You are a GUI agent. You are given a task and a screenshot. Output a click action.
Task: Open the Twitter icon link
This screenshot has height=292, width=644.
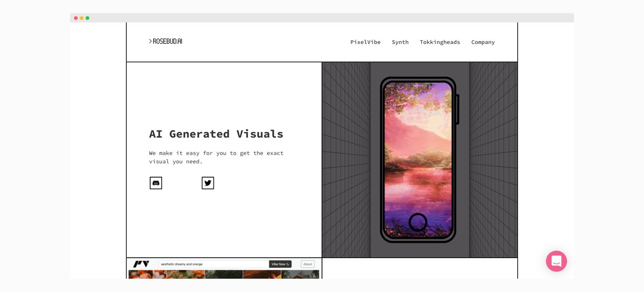pyautogui.click(x=208, y=183)
